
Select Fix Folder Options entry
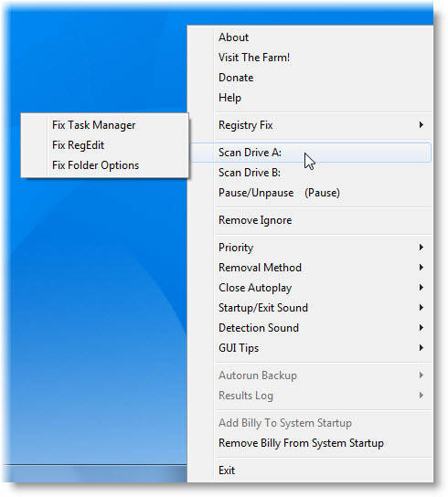pos(105,165)
